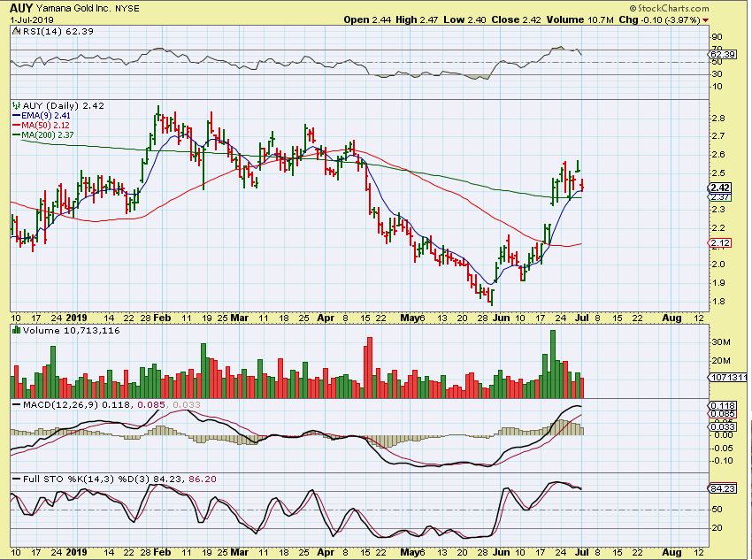Click the Yamana Gold Inc. company name
752x560 pixels.
pyautogui.click(x=73, y=9)
